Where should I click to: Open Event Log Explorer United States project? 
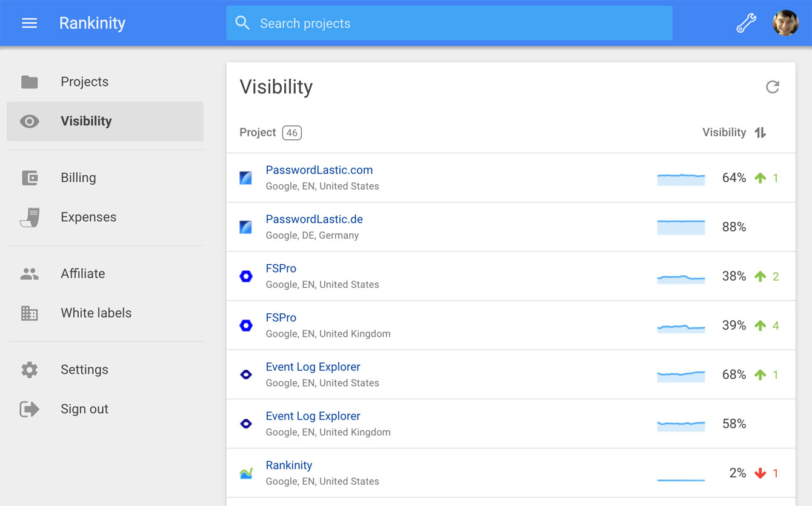pos(313,367)
